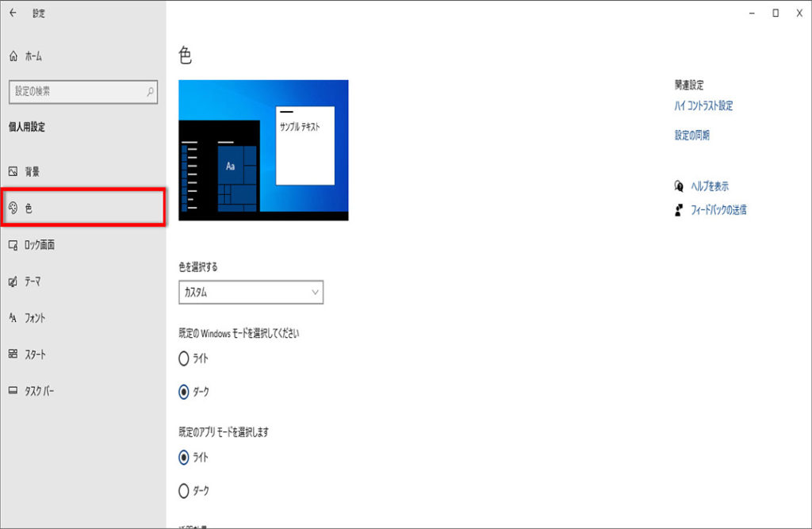Click ヘルプを表示 link
The width and height of the screenshot is (812, 529).
[708, 186]
